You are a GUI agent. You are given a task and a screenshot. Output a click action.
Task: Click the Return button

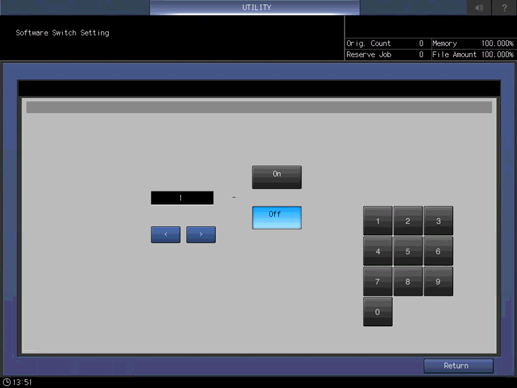(x=458, y=366)
